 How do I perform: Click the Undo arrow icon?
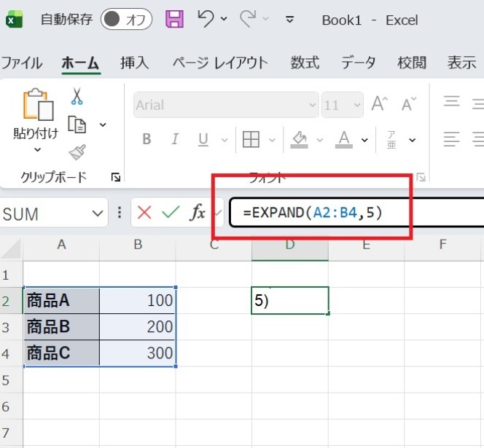206,19
